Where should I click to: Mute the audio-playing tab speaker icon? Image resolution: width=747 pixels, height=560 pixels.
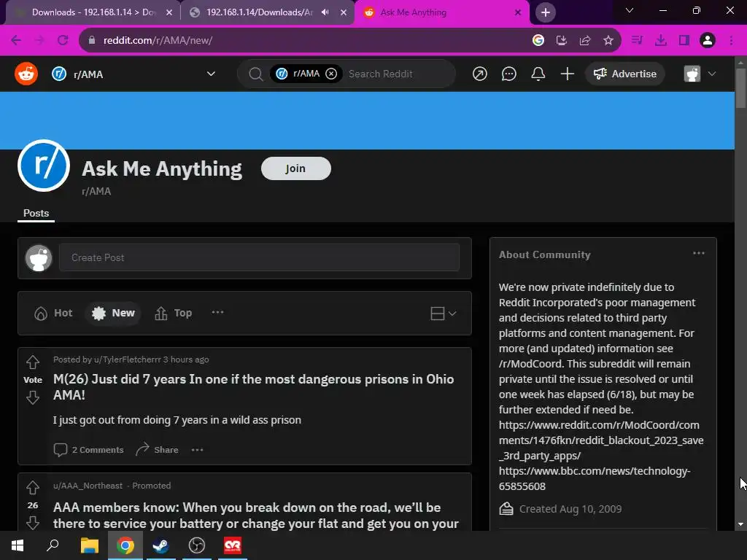click(325, 12)
